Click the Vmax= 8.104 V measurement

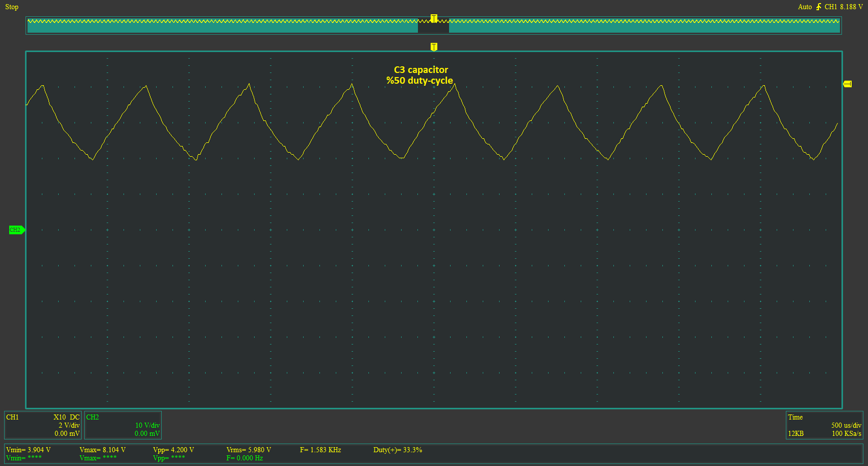[x=103, y=450]
